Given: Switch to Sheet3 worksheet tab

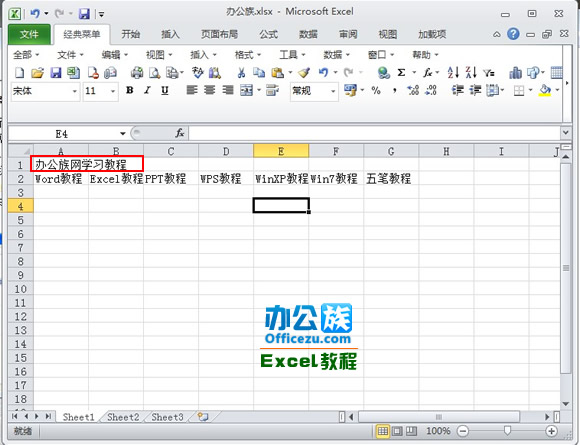Looking at the screenshot, I should click(x=167, y=417).
